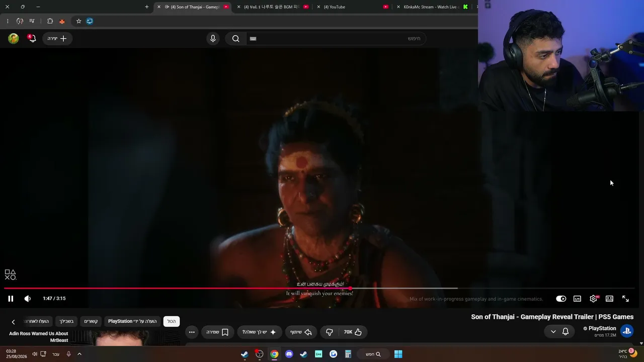This screenshot has height=362, width=644.
Task: Open YouTube notifications bell
Action: click(32, 39)
